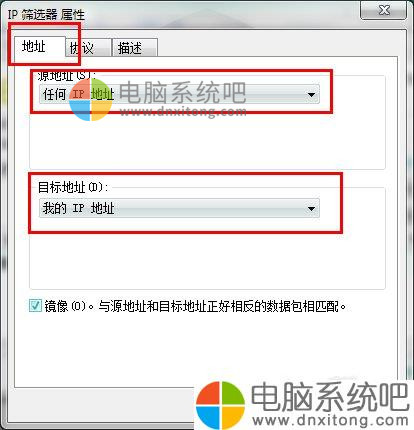The height and width of the screenshot is (430, 414).
Task: Toggle the 镜像 checkbox
Action: click(x=35, y=306)
